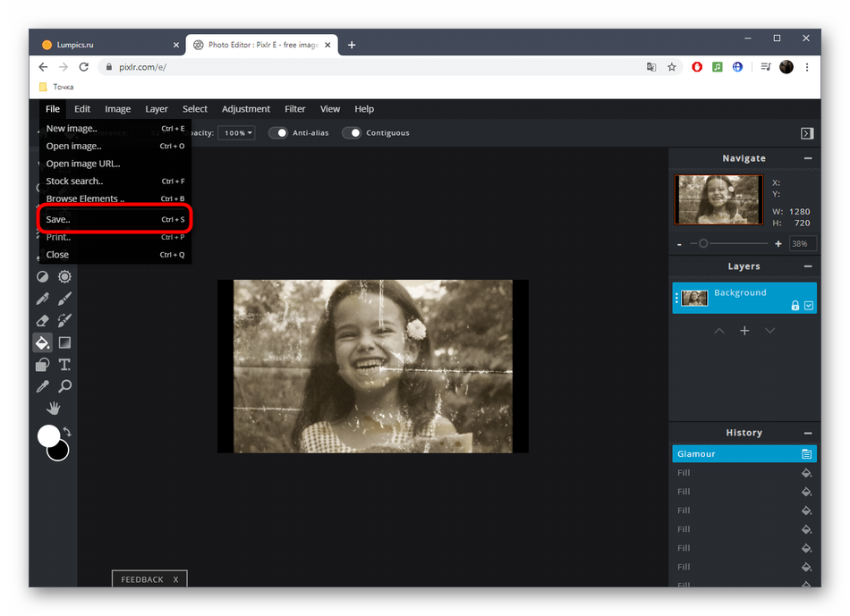Select the Glamour history entry
This screenshot has width=850, height=616.
click(x=735, y=454)
